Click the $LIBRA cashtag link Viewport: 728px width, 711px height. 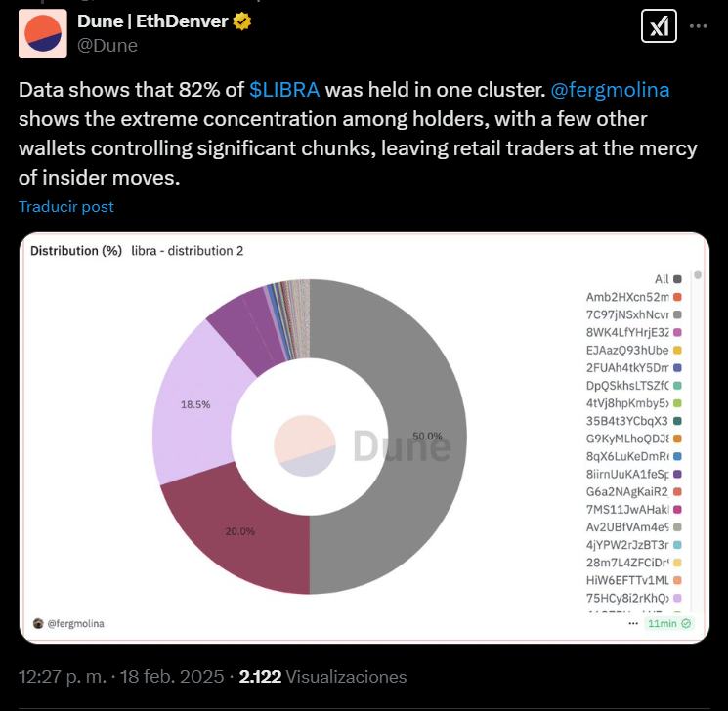285,90
